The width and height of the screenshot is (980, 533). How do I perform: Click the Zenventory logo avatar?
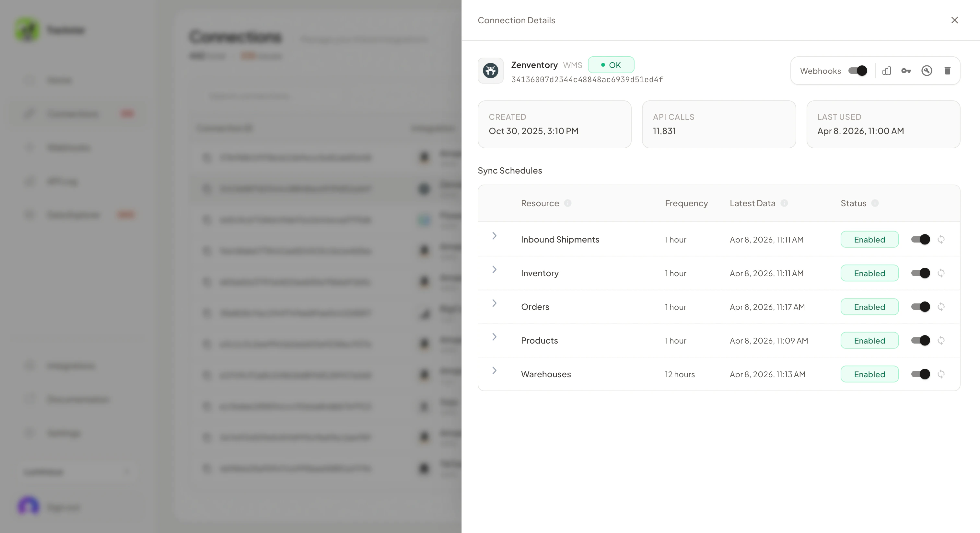pyautogui.click(x=490, y=71)
